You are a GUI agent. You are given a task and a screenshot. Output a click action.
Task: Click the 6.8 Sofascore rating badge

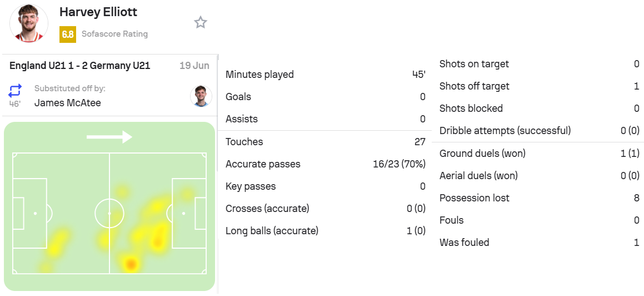click(68, 34)
